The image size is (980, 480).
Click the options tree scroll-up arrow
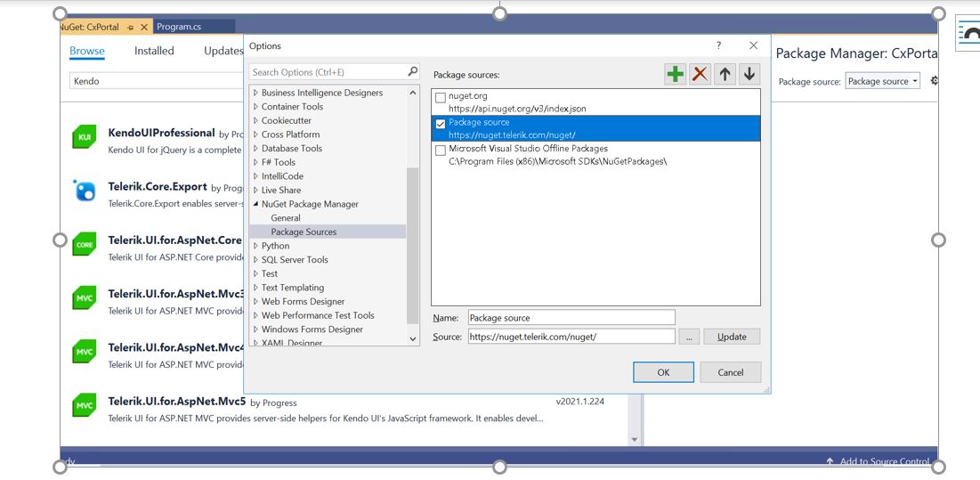(x=412, y=93)
